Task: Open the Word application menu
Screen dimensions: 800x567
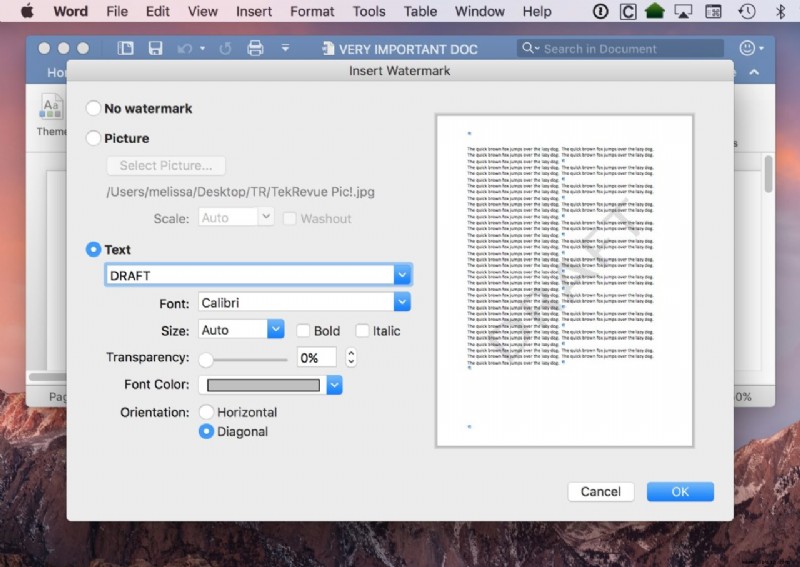Action: tap(70, 11)
